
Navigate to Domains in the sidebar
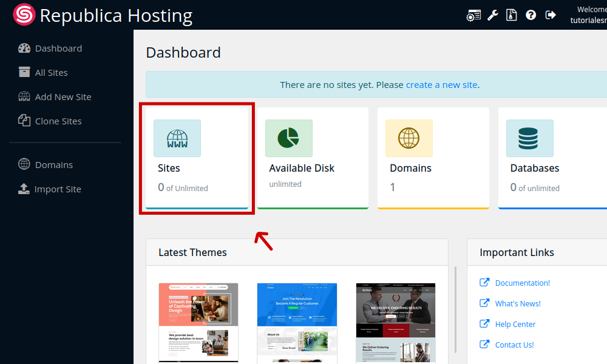[53, 165]
